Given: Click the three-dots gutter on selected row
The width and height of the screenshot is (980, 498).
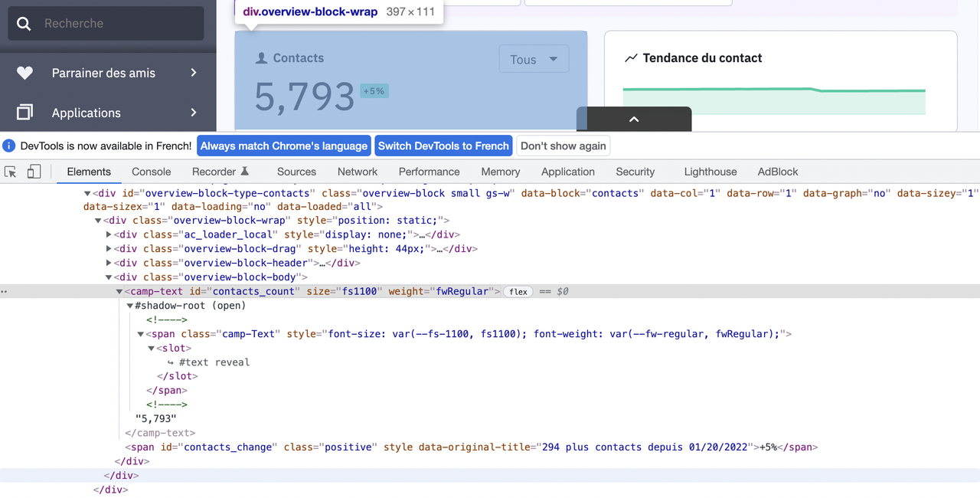Looking at the screenshot, I should (5, 291).
